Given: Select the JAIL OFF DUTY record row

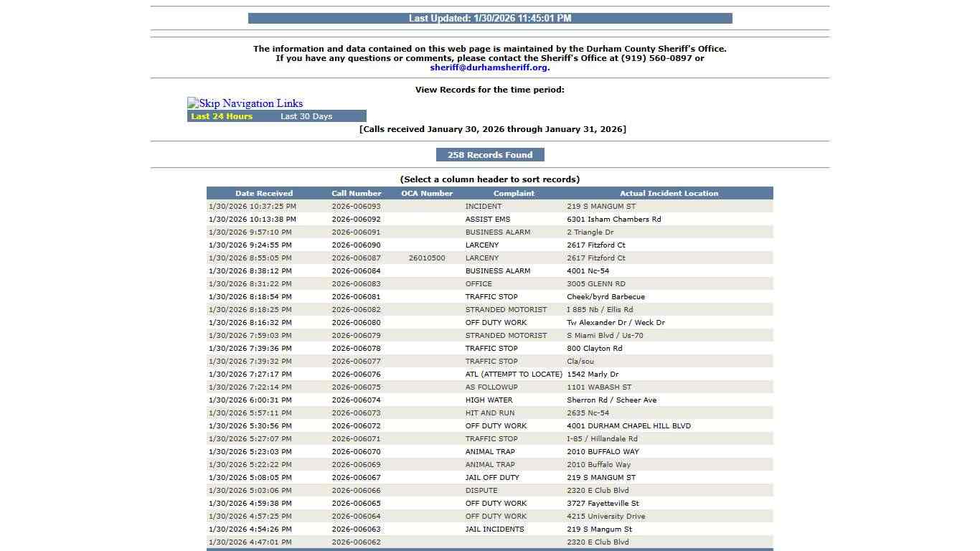Looking at the screenshot, I should point(491,477).
